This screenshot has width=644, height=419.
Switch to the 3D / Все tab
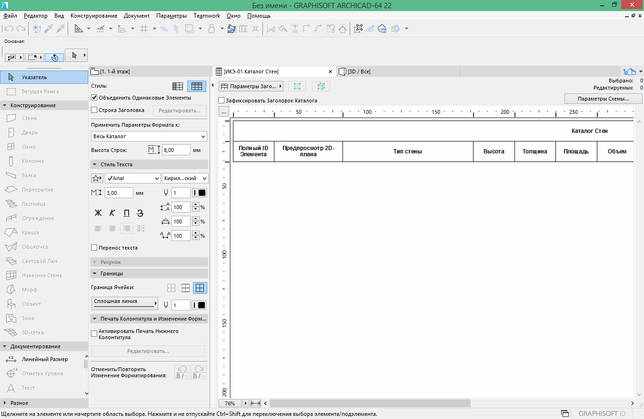[356, 71]
